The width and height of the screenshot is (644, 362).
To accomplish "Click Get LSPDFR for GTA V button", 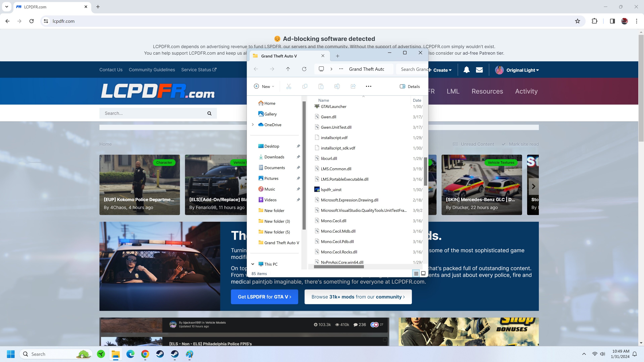I will point(264,297).
